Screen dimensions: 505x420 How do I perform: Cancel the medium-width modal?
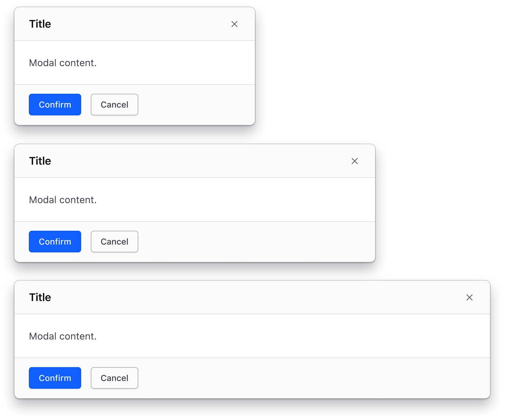[114, 241]
